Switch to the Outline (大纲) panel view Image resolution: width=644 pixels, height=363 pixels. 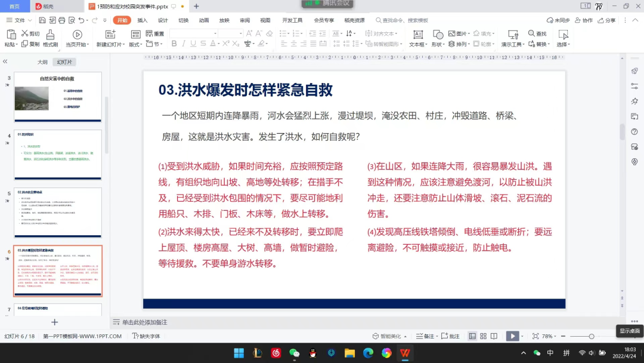[42, 62]
